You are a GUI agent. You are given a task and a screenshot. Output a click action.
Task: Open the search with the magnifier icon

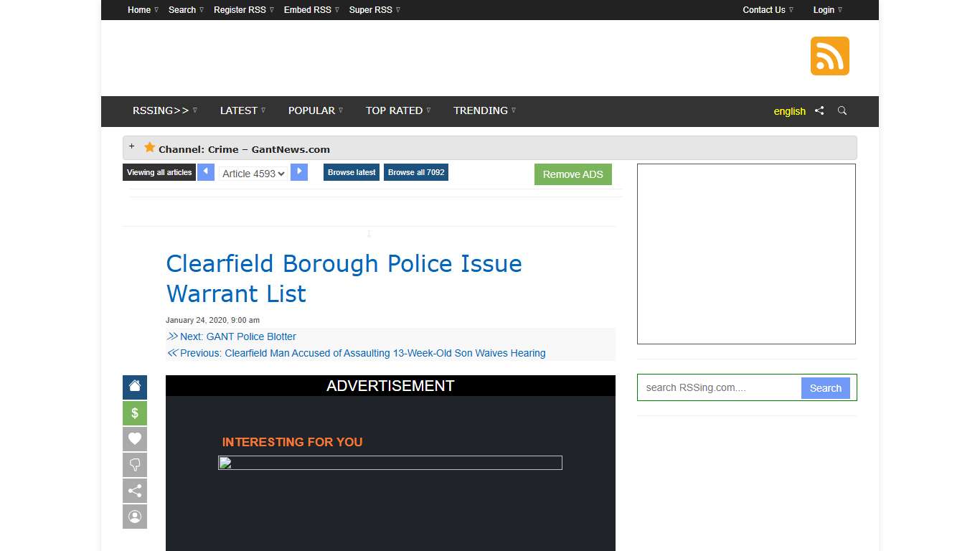click(842, 111)
